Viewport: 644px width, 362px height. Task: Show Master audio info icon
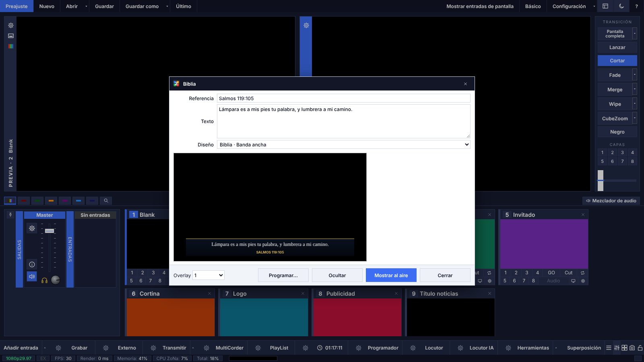tap(32, 264)
